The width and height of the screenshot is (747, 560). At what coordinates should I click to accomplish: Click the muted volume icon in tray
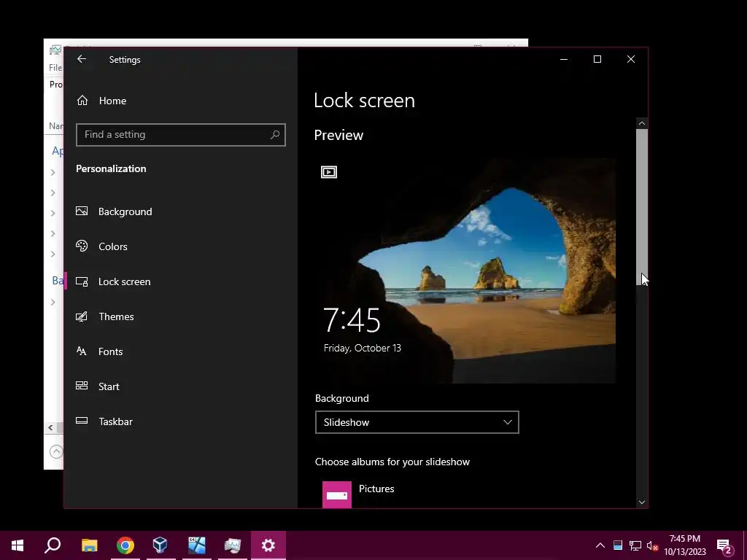coord(652,545)
